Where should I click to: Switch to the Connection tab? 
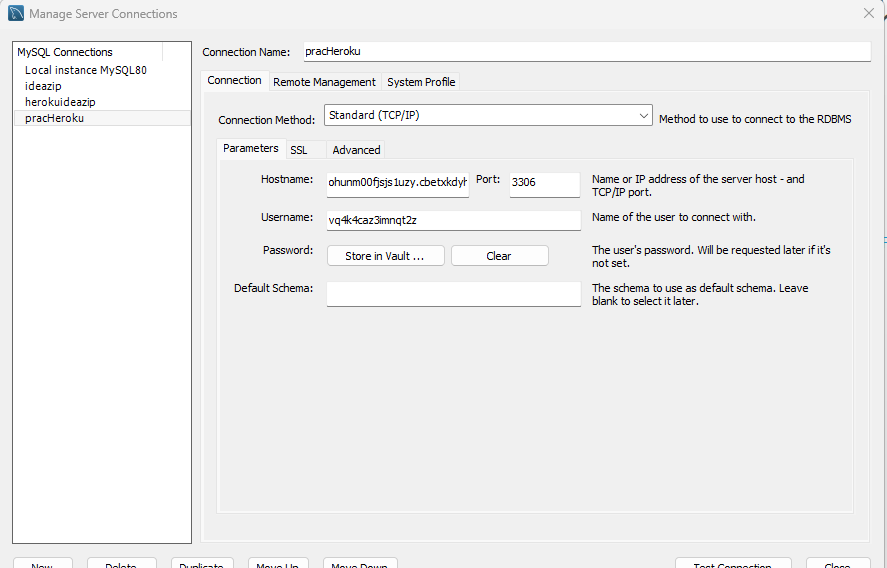(234, 80)
